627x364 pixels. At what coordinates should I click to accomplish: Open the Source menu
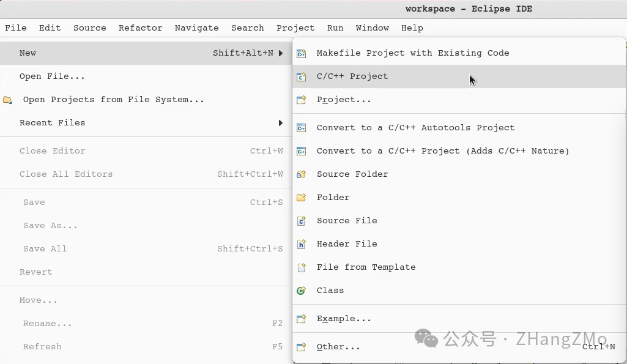tap(89, 28)
